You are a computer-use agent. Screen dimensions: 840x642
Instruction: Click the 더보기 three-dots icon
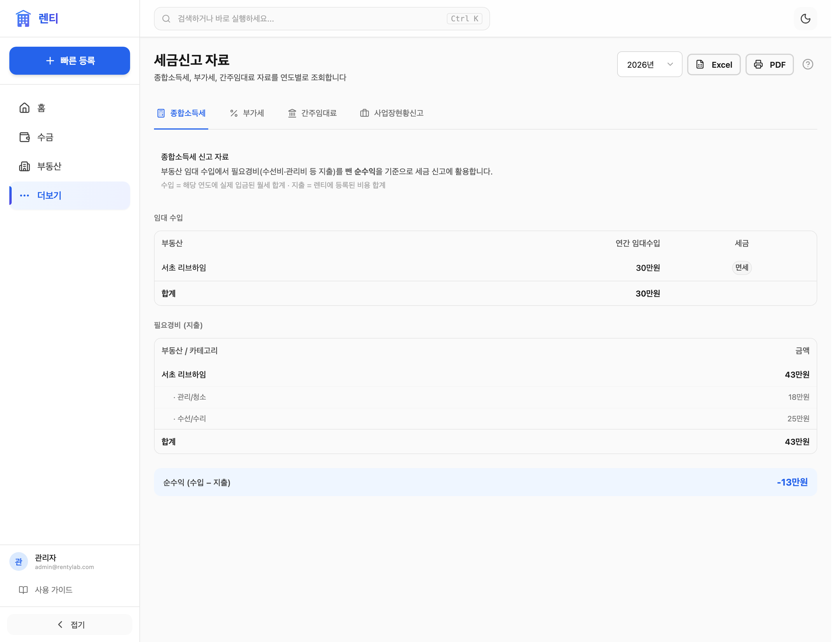pos(24,195)
